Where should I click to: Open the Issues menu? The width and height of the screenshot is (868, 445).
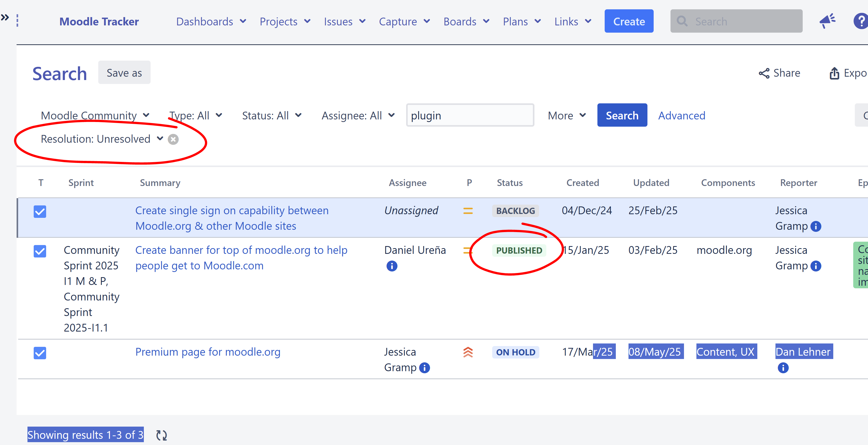(x=344, y=21)
